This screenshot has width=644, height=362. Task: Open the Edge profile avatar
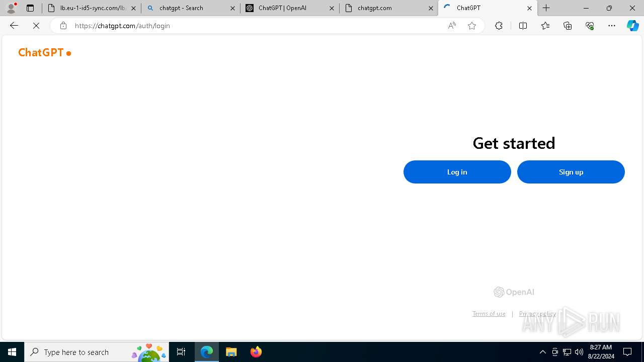pos(11,8)
